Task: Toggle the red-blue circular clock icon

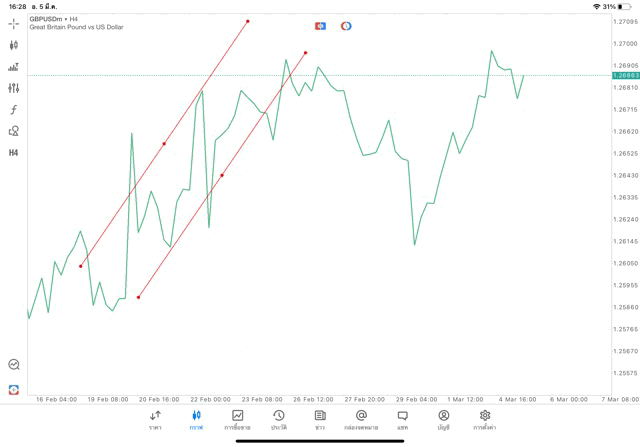Action: [x=346, y=26]
